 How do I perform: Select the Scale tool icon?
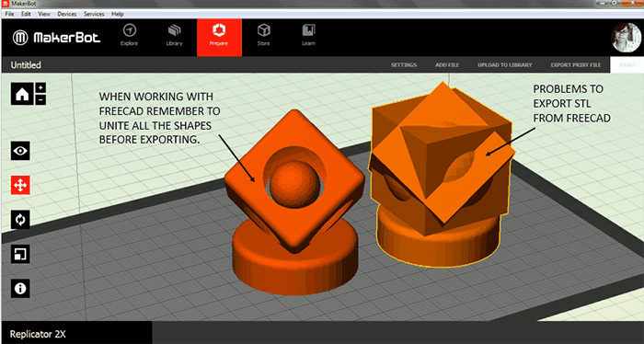[x=20, y=254]
